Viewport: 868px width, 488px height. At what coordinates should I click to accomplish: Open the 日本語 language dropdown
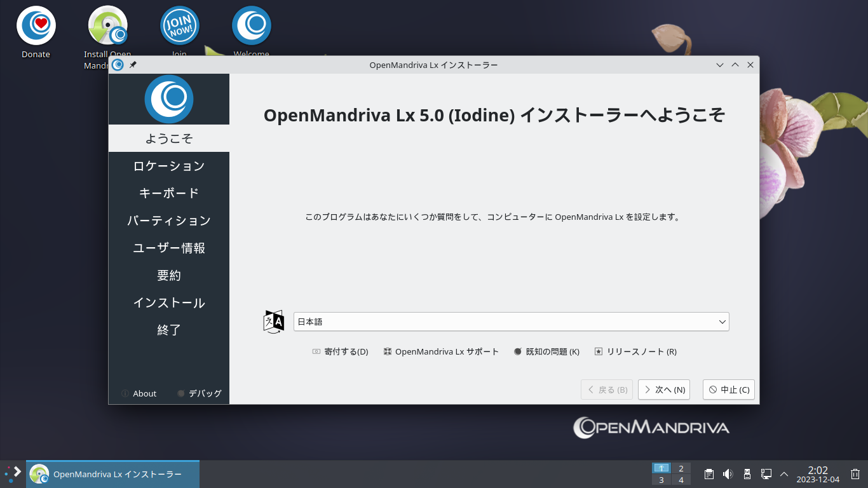click(512, 322)
